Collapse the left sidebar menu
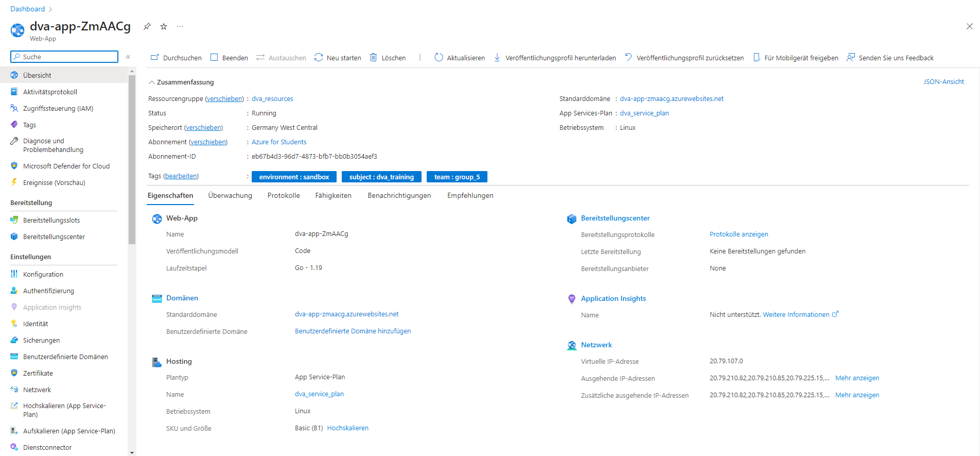Image resolution: width=980 pixels, height=456 pixels. tap(128, 57)
